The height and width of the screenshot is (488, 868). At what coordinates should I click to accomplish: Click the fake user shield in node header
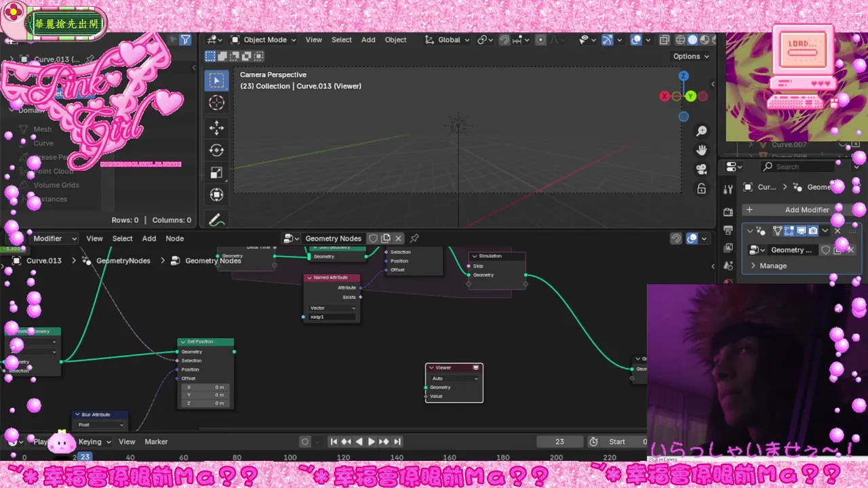point(373,239)
